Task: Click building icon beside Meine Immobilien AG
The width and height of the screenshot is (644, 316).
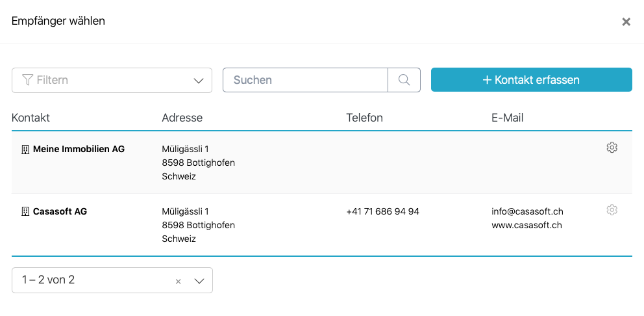Action: click(25, 150)
